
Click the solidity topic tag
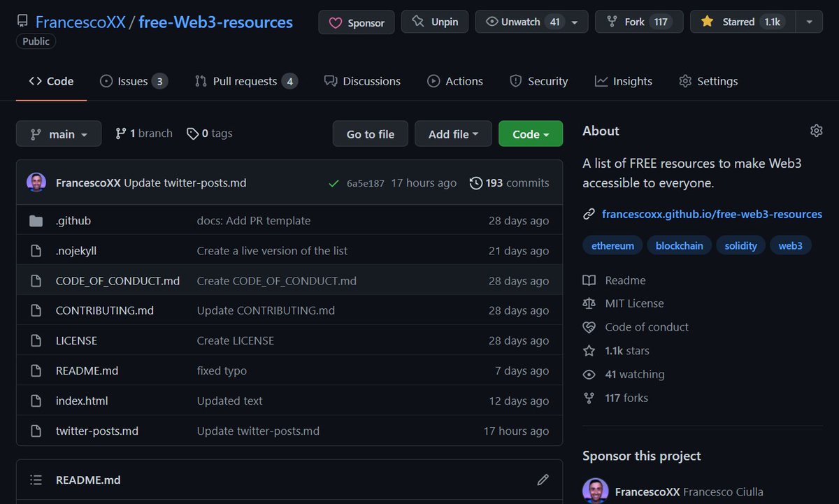pyautogui.click(x=740, y=246)
